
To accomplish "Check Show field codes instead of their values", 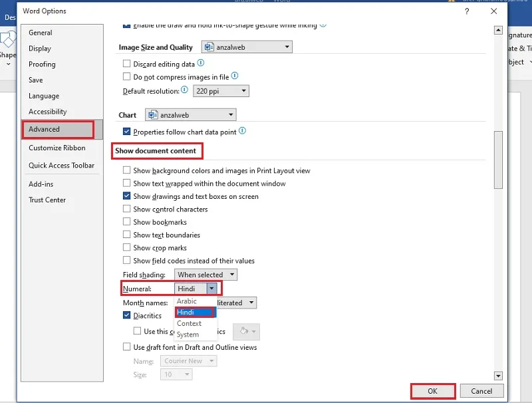I will pos(126,260).
